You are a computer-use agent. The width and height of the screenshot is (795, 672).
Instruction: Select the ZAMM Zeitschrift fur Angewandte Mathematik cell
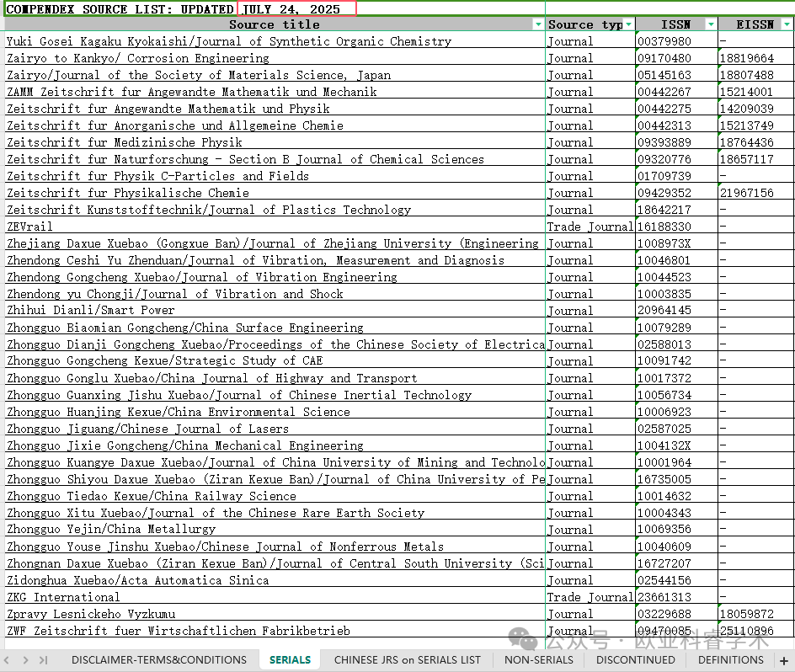pos(275,91)
